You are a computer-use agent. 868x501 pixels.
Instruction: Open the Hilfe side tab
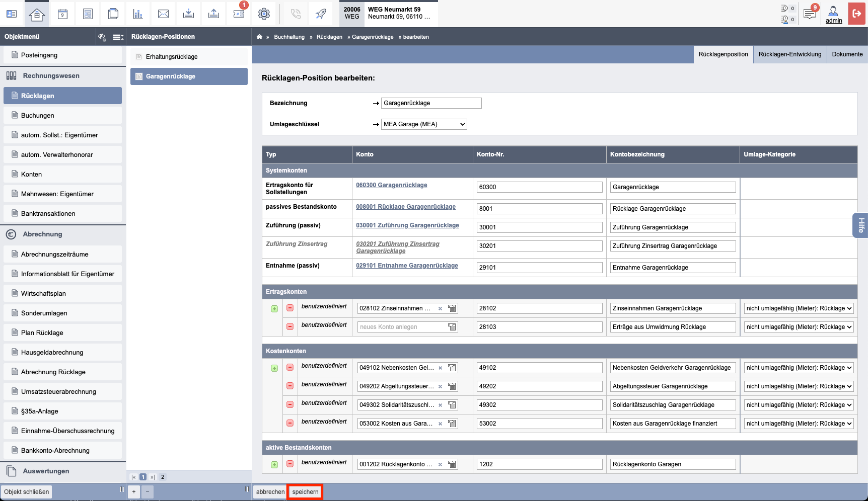click(x=860, y=225)
